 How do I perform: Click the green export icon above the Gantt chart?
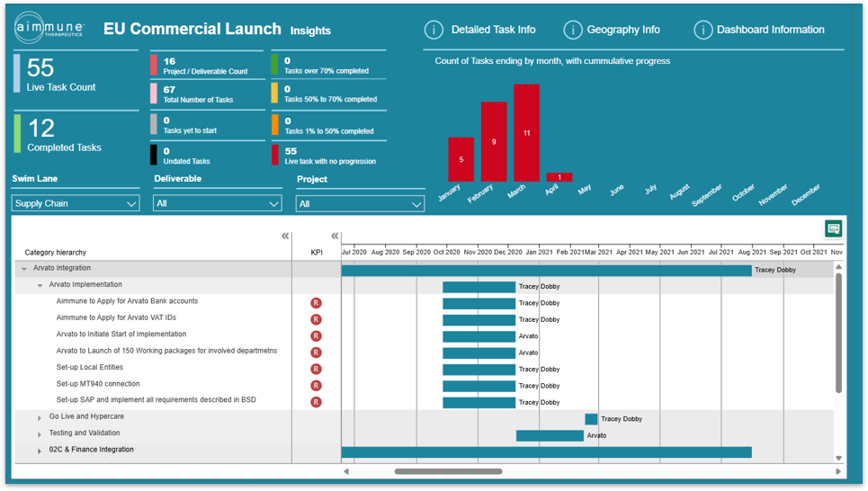[x=833, y=228]
